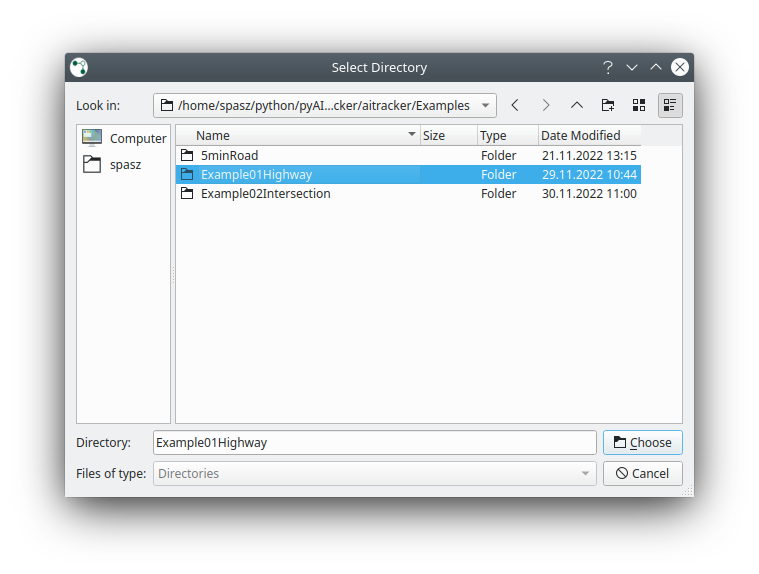Click the What's This help icon
759x574 pixels.
607,68
